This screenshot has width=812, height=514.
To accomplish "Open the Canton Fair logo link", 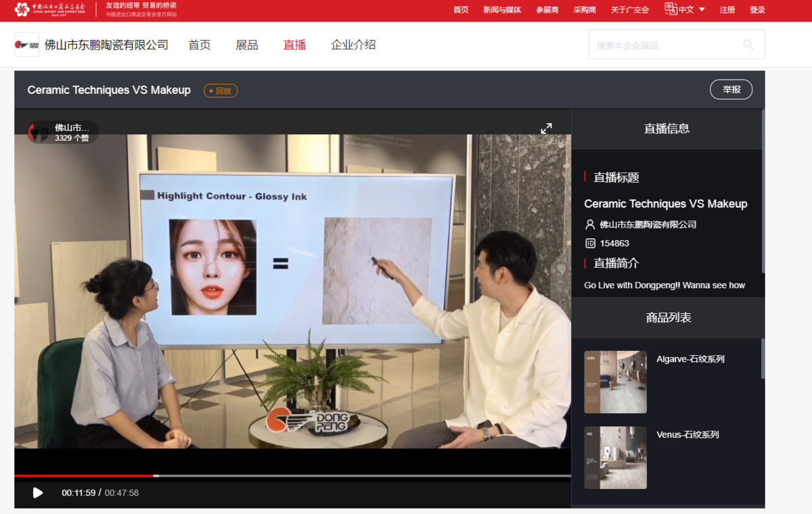I will (x=51, y=9).
